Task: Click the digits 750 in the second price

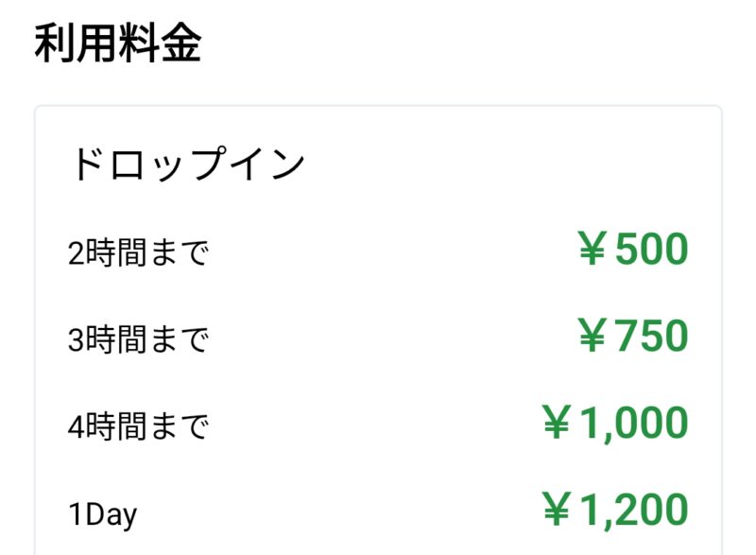Action: coord(651,337)
